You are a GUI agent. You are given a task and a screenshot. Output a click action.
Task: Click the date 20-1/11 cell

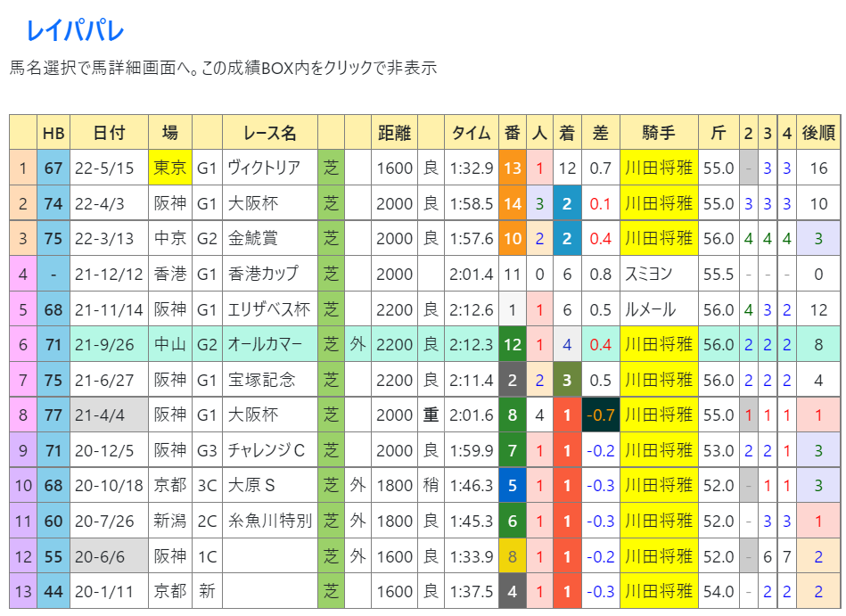tap(109, 591)
